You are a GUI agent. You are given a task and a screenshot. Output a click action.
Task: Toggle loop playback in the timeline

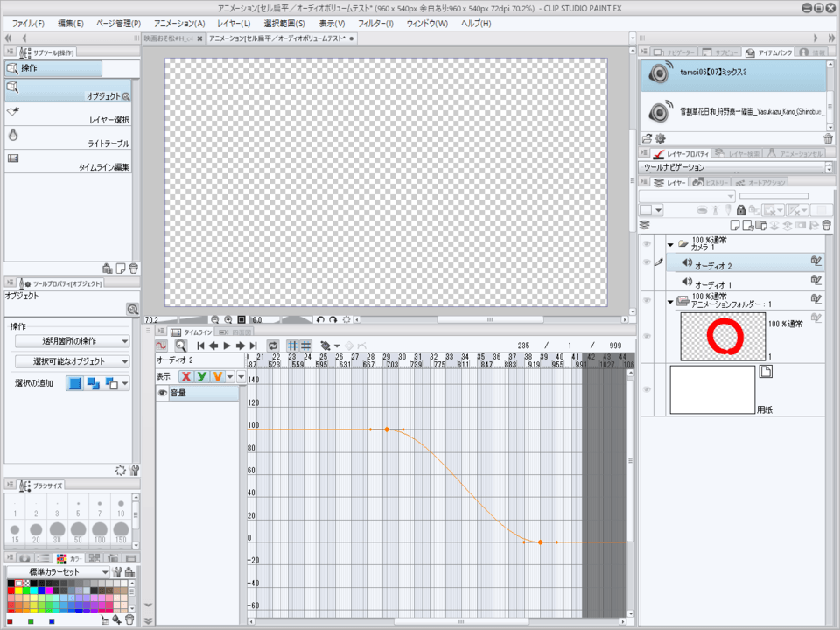[x=273, y=346]
